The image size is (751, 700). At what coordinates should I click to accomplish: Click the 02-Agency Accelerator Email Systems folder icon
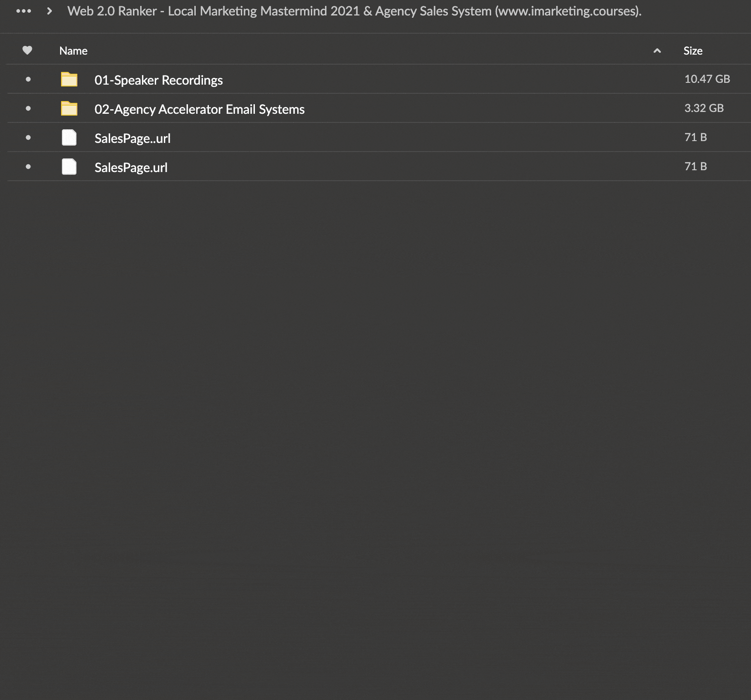coord(69,109)
